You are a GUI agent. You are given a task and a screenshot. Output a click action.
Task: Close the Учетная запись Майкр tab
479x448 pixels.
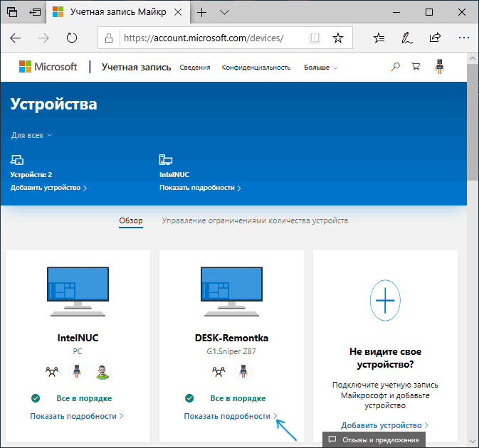click(x=178, y=12)
